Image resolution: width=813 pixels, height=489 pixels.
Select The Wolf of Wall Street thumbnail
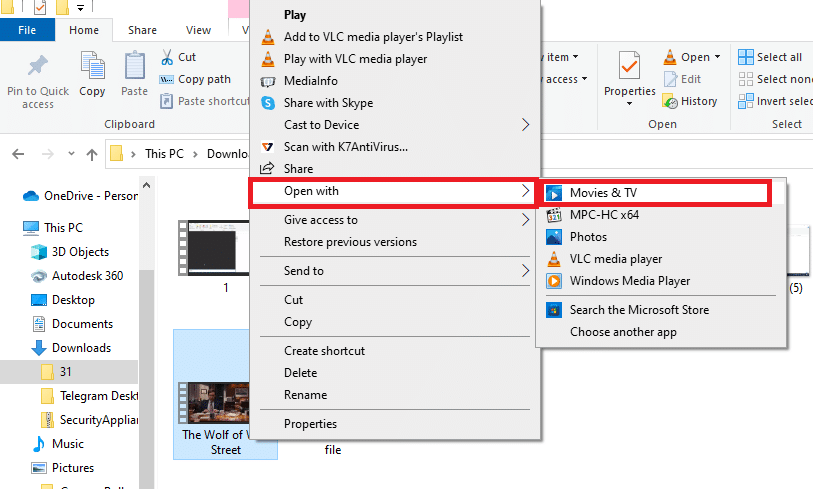(214, 403)
